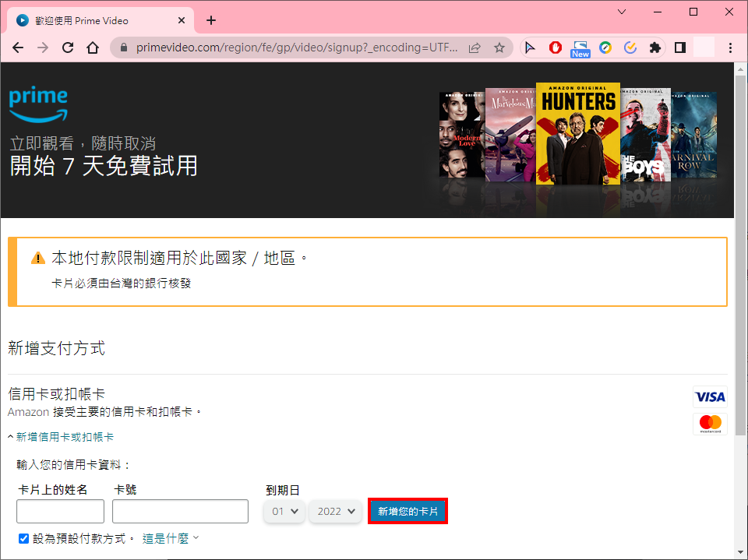Focus the 卡片上的姓名 name field

60,512
